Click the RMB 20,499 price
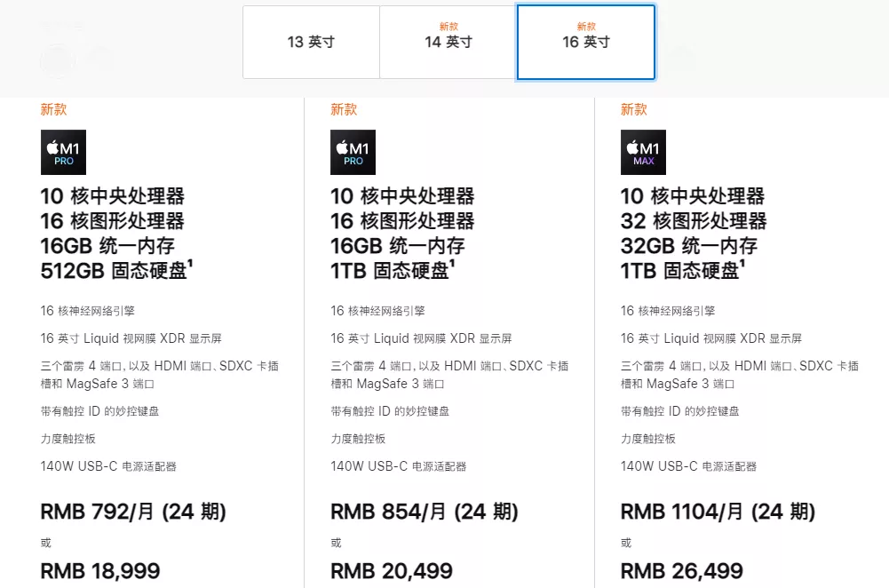The width and height of the screenshot is (889, 588). coord(392,571)
